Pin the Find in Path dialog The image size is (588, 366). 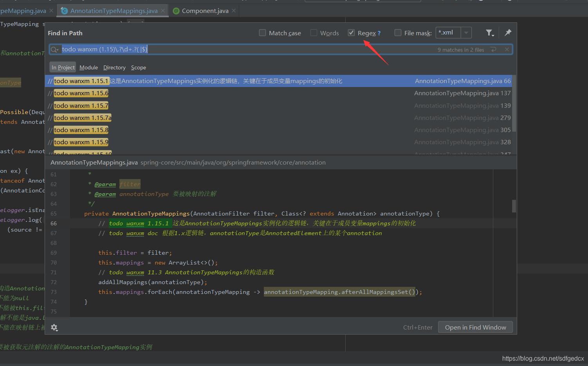(508, 33)
